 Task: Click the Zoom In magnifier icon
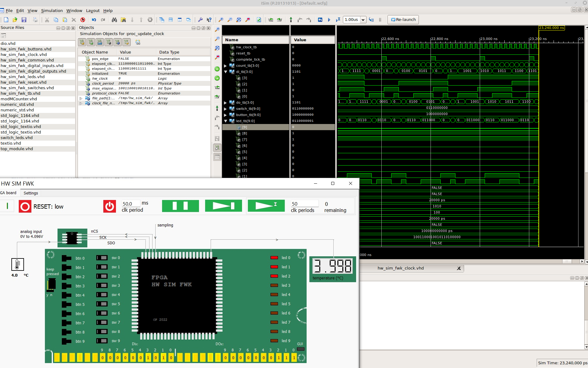221,20
